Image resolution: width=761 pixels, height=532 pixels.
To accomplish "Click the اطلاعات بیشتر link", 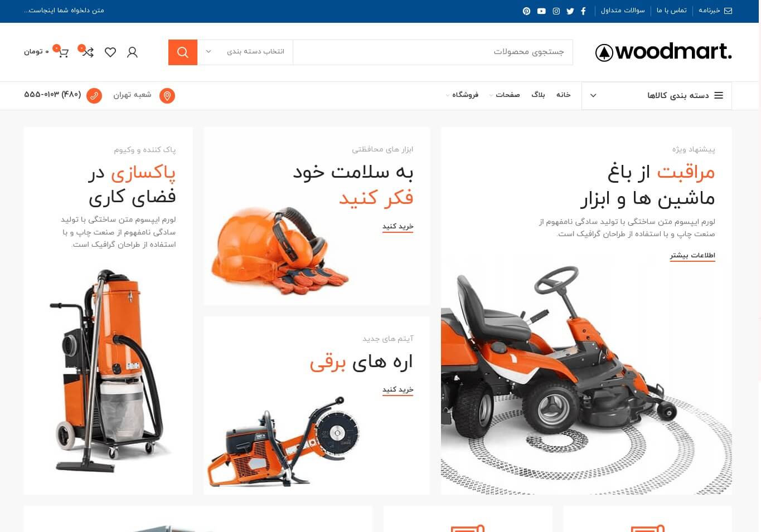I will [692, 256].
